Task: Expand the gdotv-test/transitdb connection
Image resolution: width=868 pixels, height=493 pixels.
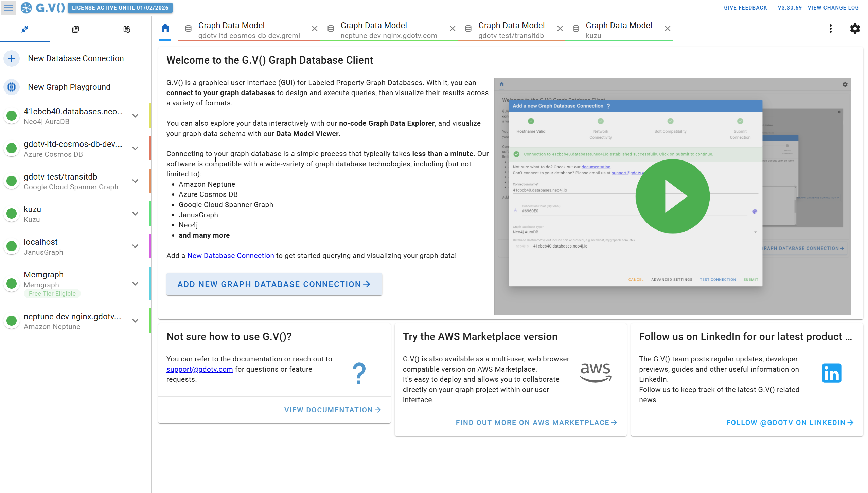Action: click(x=135, y=181)
